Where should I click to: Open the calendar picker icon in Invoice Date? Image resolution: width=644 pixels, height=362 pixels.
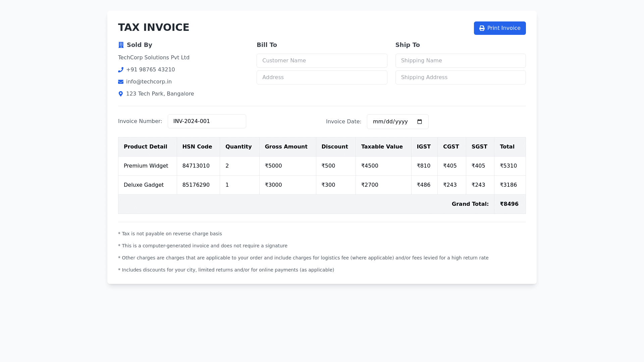tap(420, 122)
